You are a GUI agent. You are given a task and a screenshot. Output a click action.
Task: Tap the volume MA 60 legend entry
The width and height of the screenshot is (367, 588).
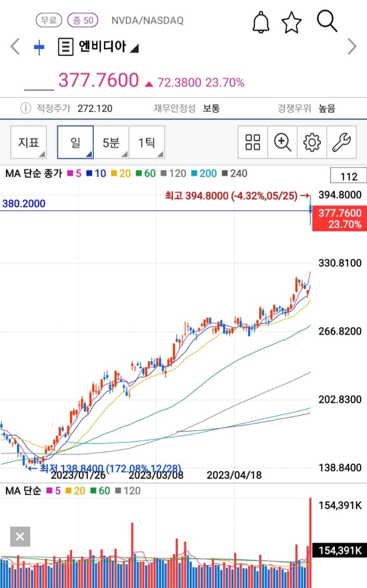click(x=100, y=491)
